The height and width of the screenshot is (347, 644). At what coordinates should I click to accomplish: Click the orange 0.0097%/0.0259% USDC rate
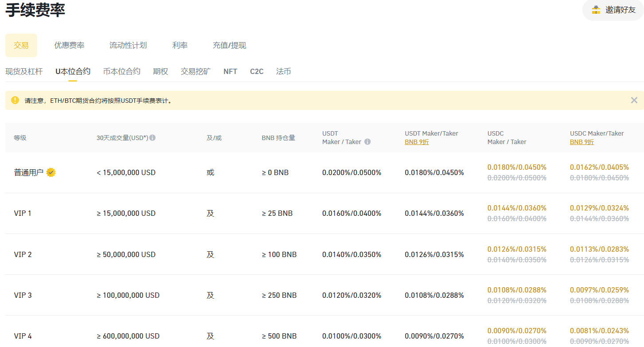click(x=599, y=290)
